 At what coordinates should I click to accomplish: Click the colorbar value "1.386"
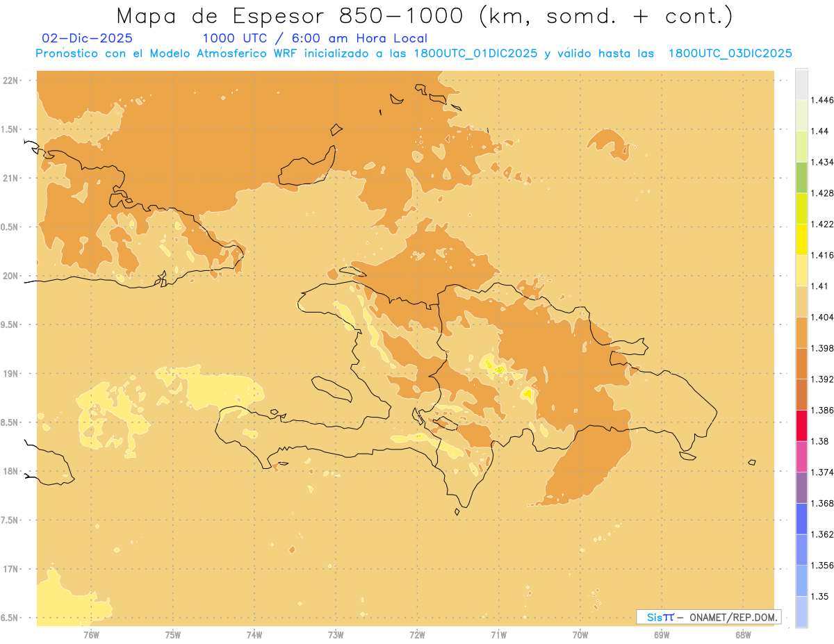[x=822, y=411]
